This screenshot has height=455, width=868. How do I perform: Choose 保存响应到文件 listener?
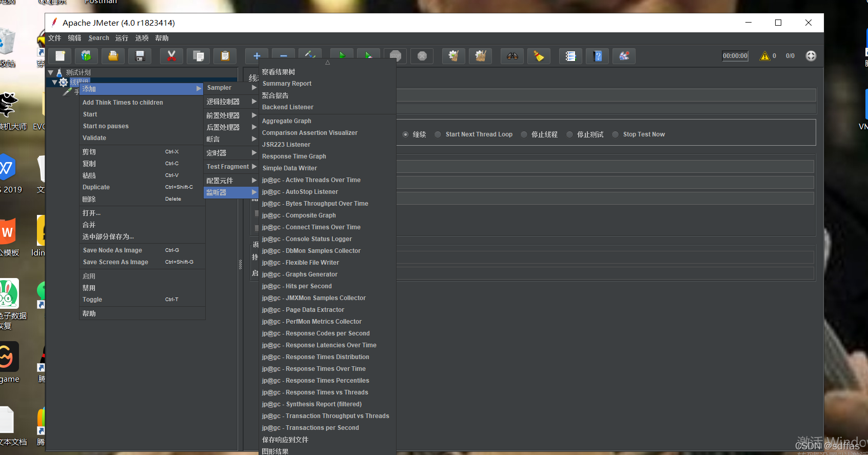[328, 440]
